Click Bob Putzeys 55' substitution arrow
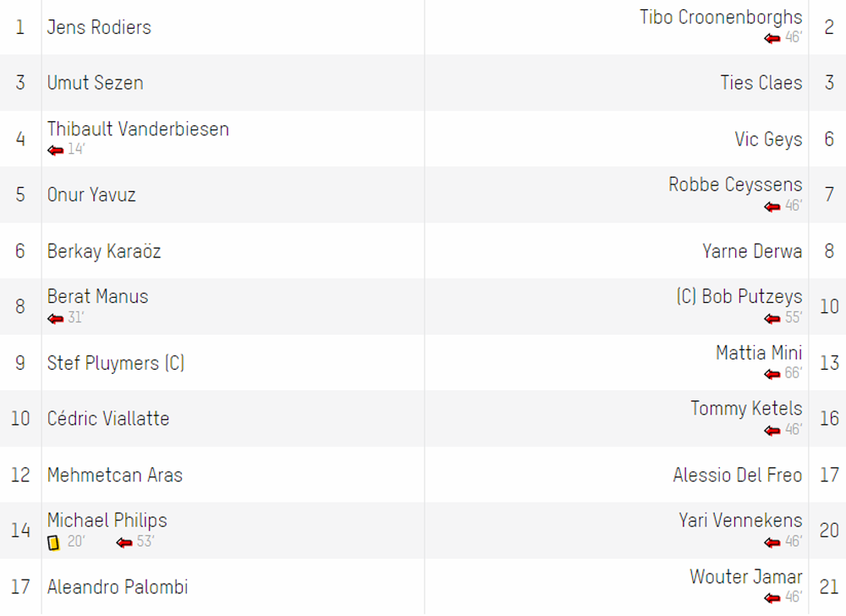Viewport: 846px width, 616px height. (x=772, y=319)
